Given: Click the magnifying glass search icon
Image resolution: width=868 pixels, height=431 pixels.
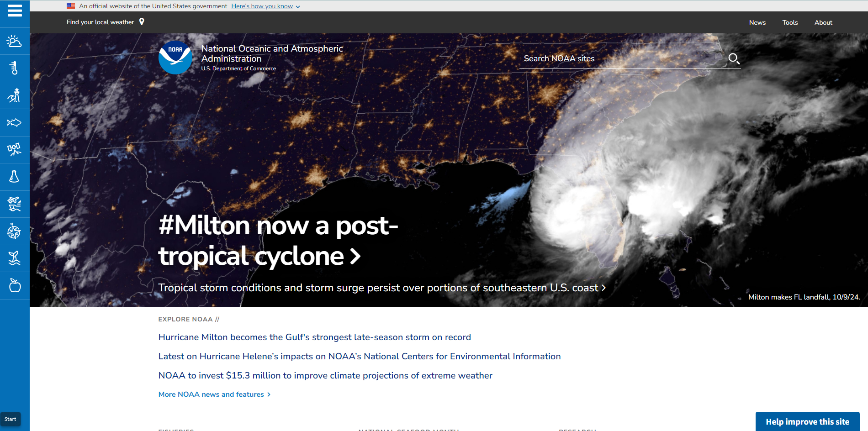Looking at the screenshot, I should [734, 59].
